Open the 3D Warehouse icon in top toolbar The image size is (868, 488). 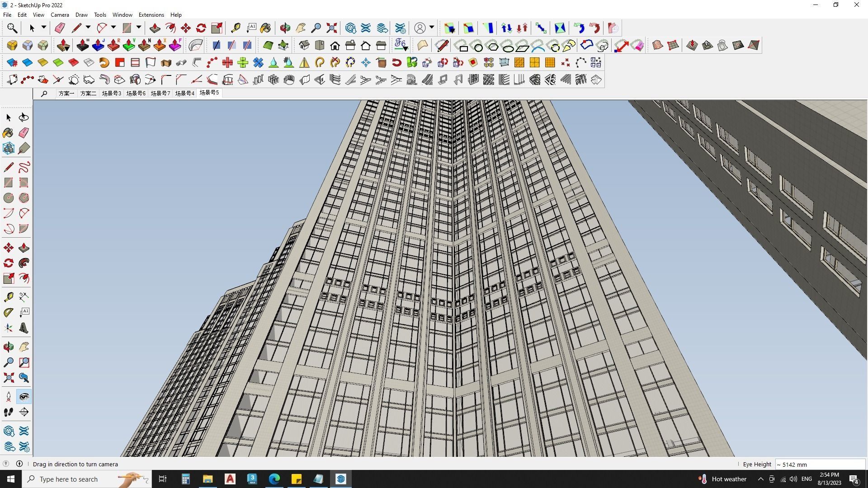pos(350,28)
